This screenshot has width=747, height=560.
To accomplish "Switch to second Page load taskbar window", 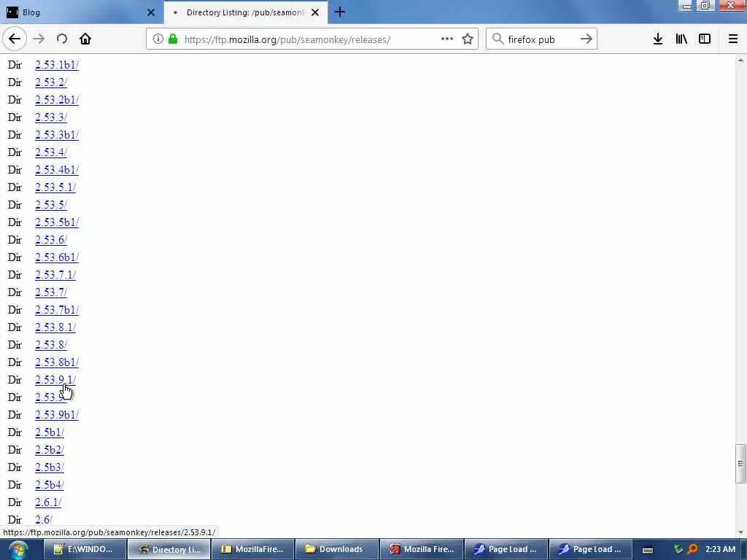I will coord(591,550).
